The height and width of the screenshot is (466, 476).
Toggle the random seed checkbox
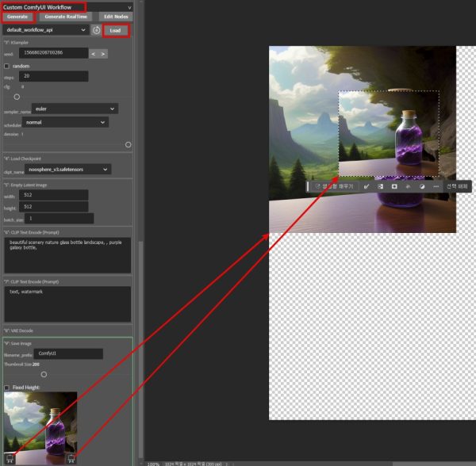point(6,66)
